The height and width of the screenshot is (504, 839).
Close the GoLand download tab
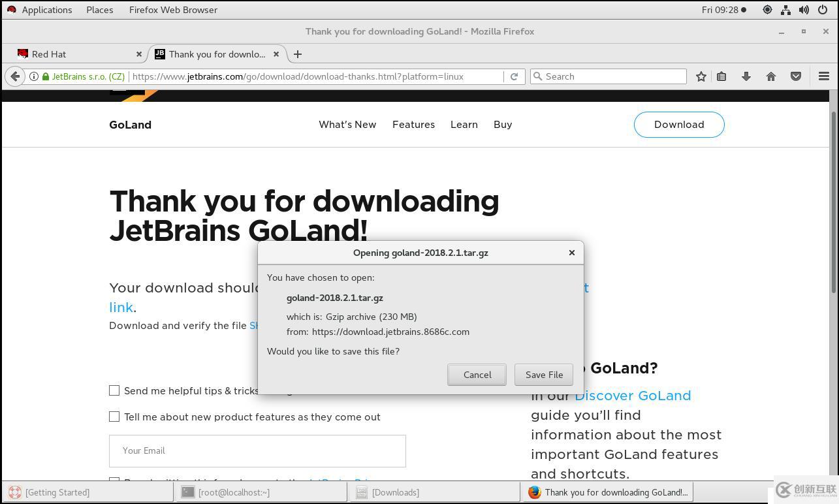276,54
